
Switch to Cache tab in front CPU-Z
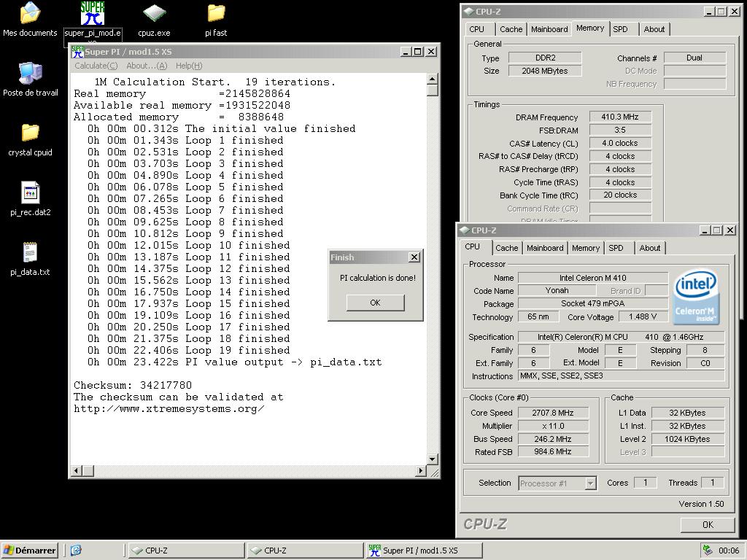click(x=506, y=248)
